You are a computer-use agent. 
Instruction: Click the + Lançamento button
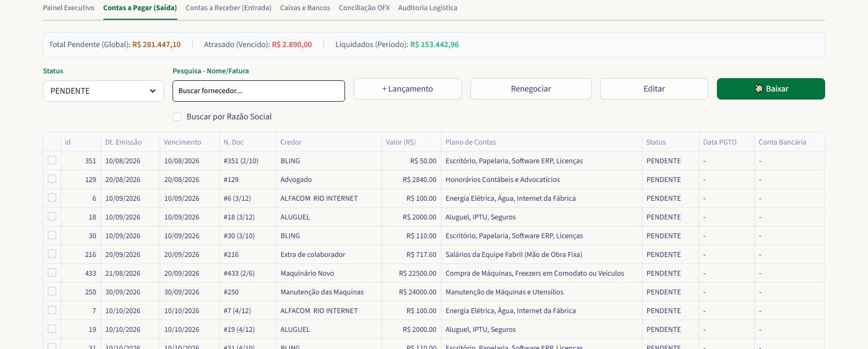click(408, 89)
